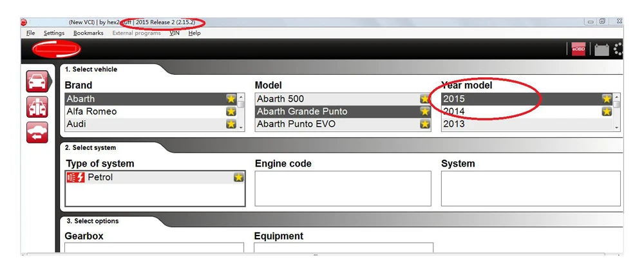Minimize the application window
The width and height of the screenshot is (644, 260).
click(x=591, y=22)
